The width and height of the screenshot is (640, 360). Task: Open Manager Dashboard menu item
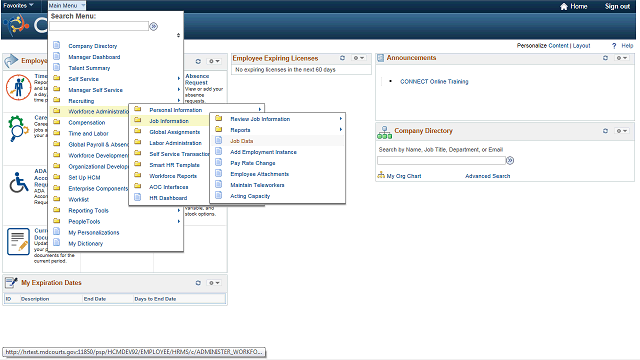tap(94, 57)
